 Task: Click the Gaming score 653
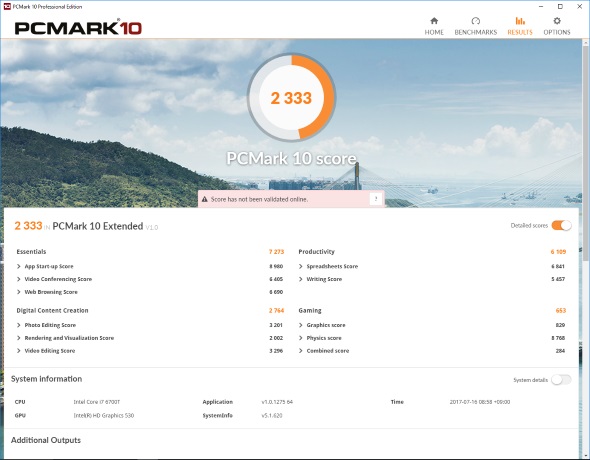(x=561, y=310)
